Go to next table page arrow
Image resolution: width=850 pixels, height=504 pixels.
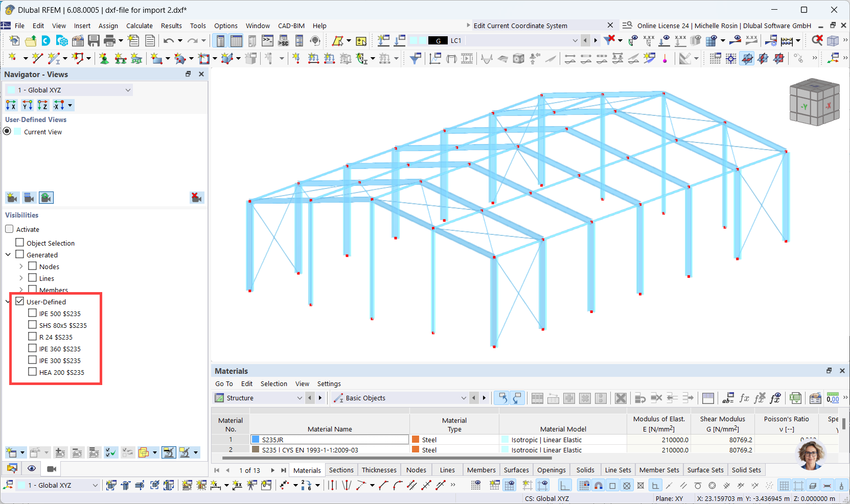point(272,470)
